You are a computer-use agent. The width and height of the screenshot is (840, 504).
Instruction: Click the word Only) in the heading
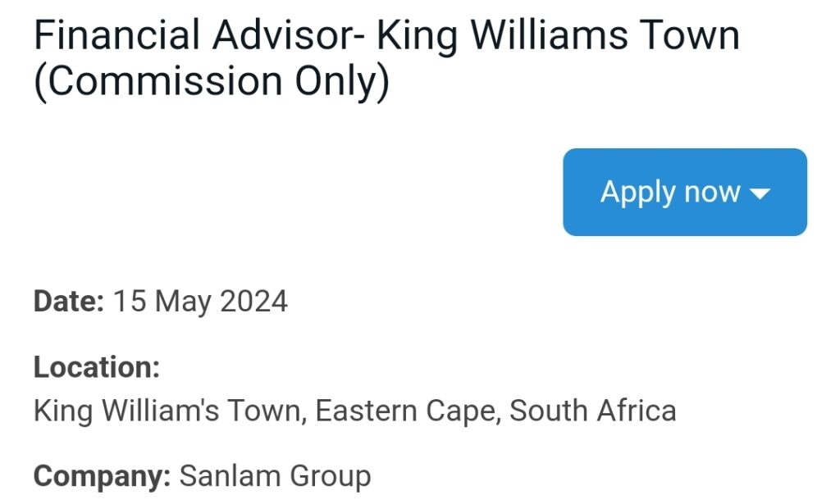(x=342, y=82)
